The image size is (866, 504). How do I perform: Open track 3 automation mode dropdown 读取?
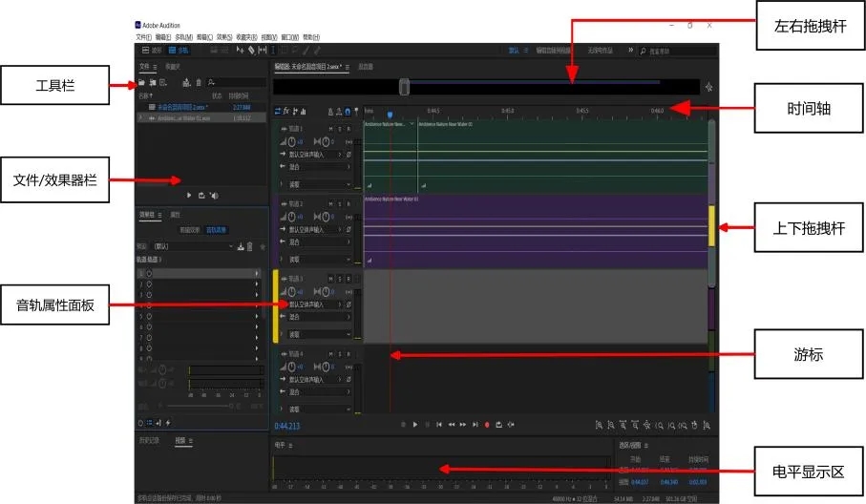314,334
